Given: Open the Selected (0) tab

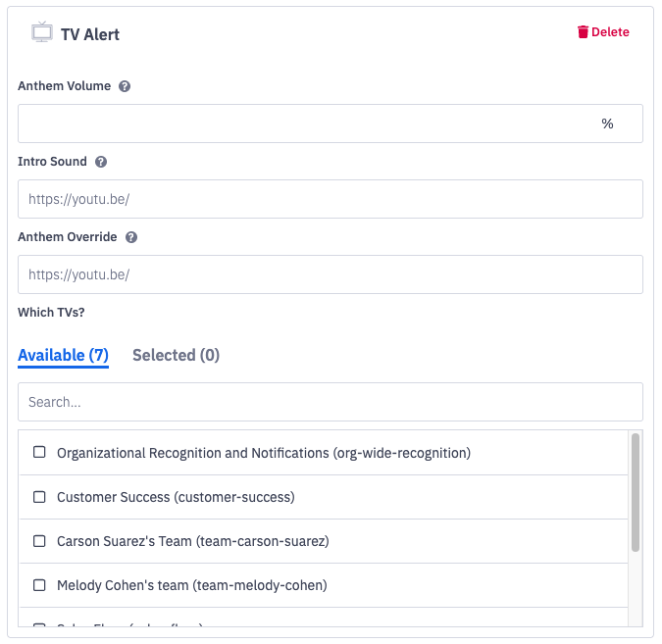Looking at the screenshot, I should pyautogui.click(x=176, y=355).
